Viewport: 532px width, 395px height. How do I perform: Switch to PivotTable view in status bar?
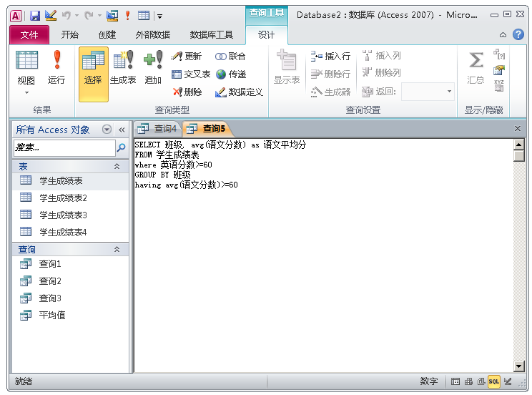coord(468,381)
